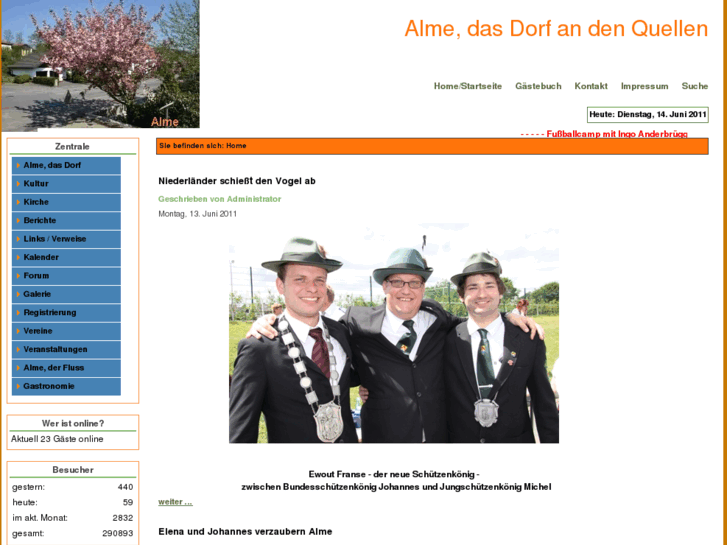Click the photo of three Schützen men
The width and height of the screenshot is (727, 545).
coord(394,335)
